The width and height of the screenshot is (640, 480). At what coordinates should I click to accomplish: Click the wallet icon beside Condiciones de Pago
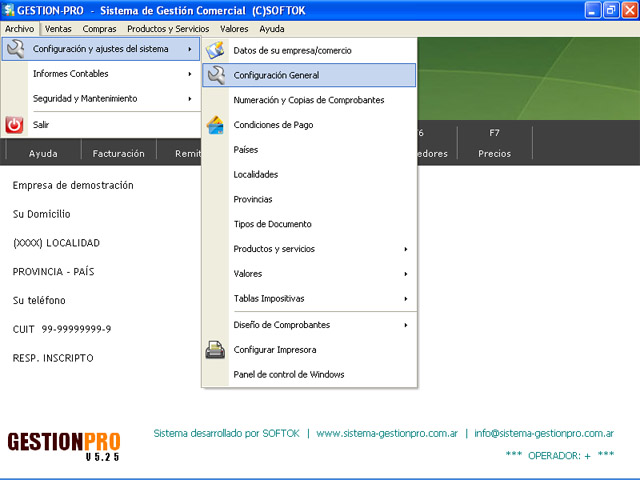[215, 125]
